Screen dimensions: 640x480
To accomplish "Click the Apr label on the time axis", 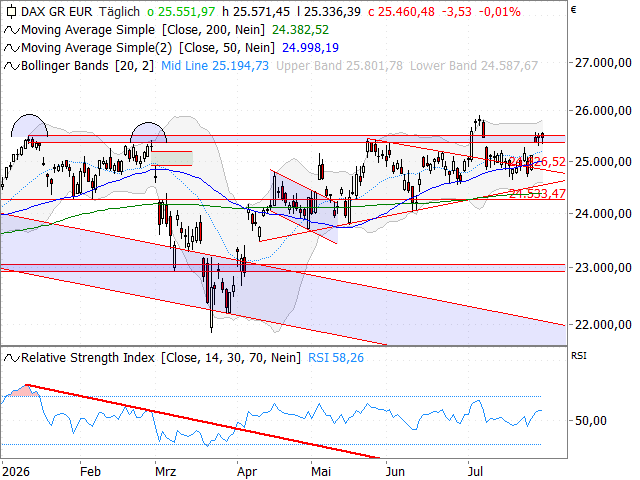I will [247, 473].
